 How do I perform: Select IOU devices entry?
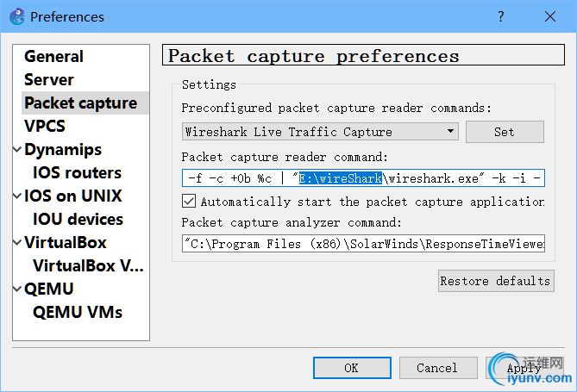(x=78, y=220)
